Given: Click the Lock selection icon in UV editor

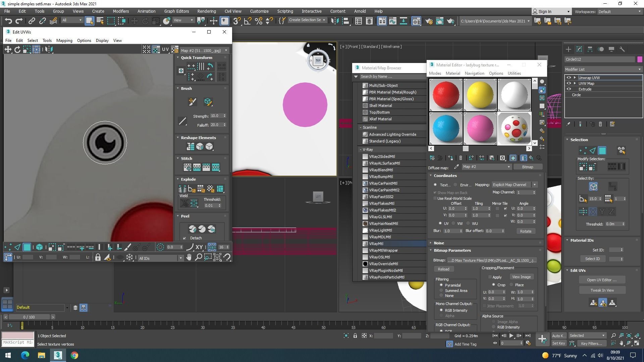Looking at the screenshot, I should point(98,257).
